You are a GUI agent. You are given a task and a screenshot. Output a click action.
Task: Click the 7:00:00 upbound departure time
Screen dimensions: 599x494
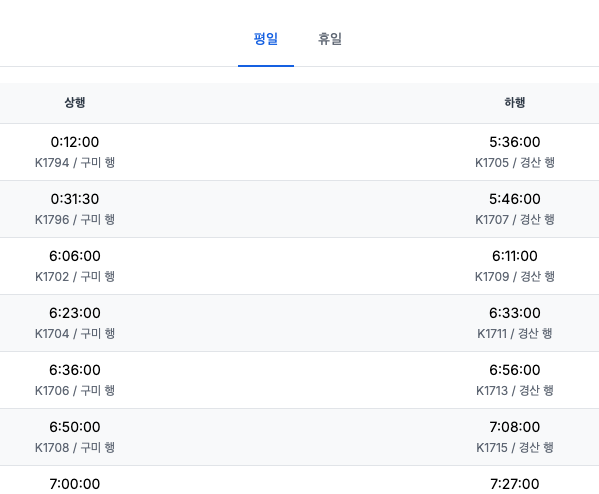point(75,484)
